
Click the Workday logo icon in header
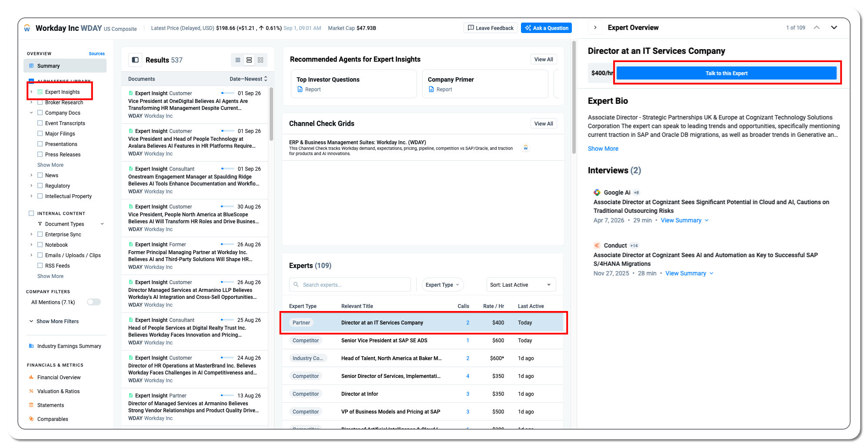pyautogui.click(x=27, y=28)
